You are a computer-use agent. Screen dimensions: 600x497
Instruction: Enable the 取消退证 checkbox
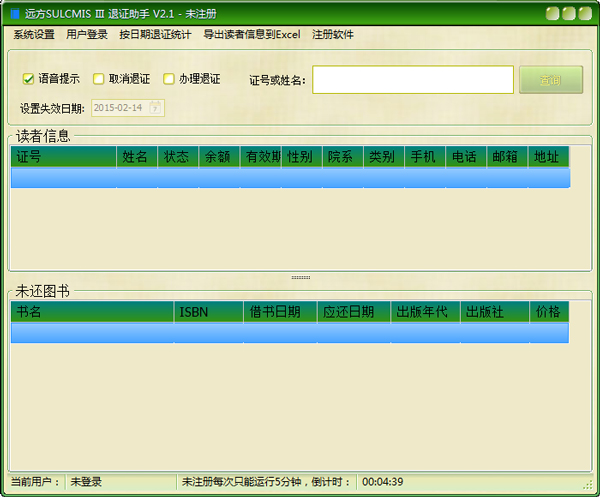tap(98, 79)
